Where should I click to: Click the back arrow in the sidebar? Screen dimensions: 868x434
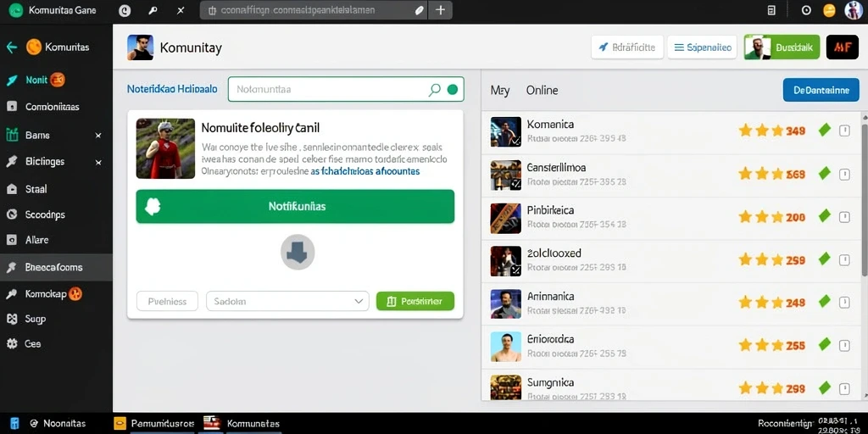pyautogui.click(x=12, y=47)
